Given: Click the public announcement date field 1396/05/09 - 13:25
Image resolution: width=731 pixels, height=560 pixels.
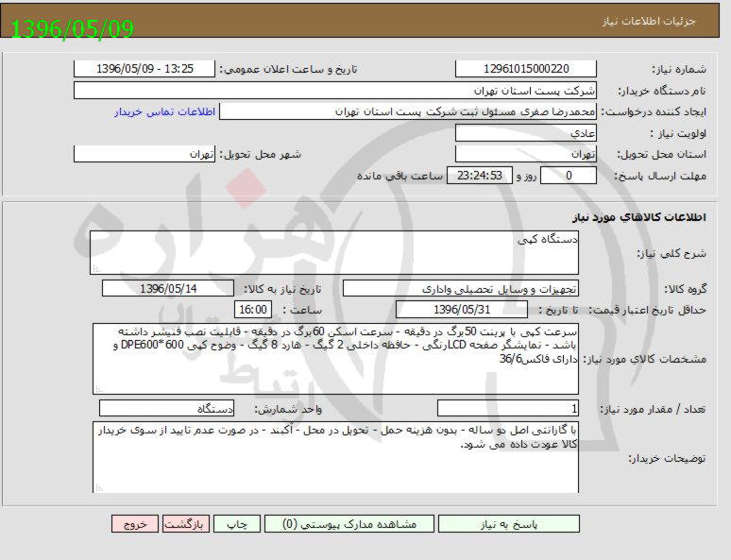Looking at the screenshot, I should coord(144,69).
